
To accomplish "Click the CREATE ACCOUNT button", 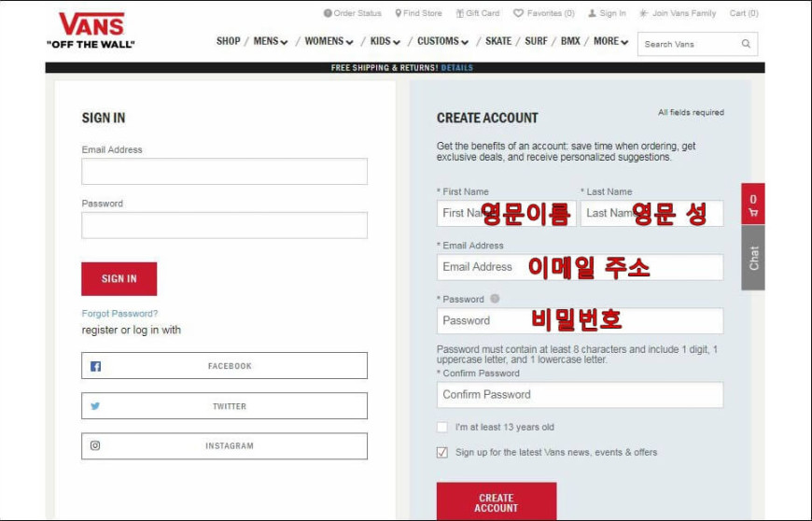I will click(x=497, y=501).
